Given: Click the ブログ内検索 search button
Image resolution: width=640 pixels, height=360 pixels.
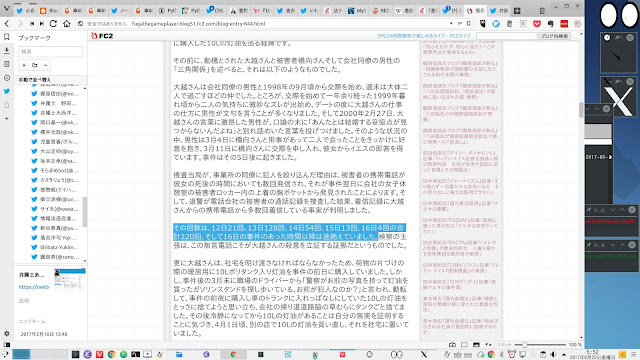Looking at the screenshot, I should point(554,36).
